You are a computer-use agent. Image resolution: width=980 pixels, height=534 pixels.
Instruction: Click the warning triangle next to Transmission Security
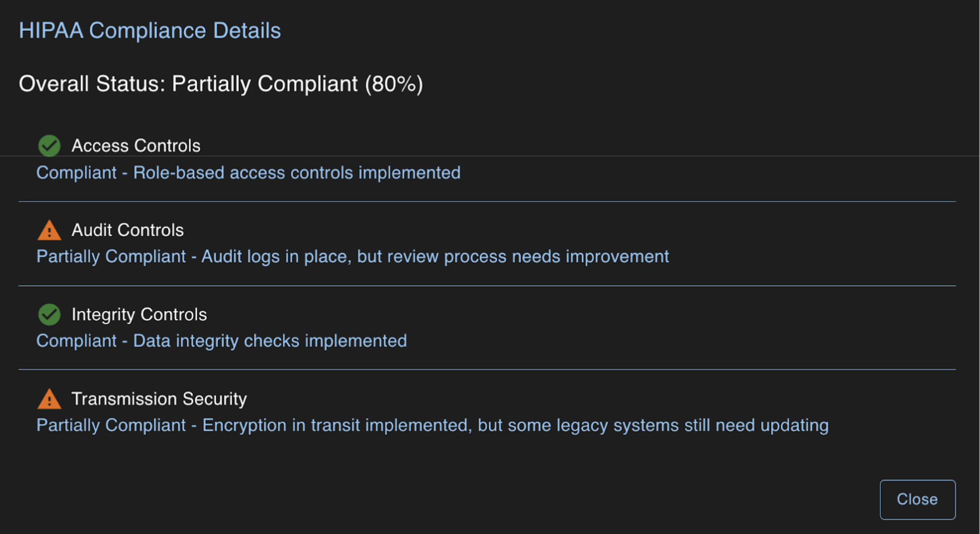(x=49, y=399)
